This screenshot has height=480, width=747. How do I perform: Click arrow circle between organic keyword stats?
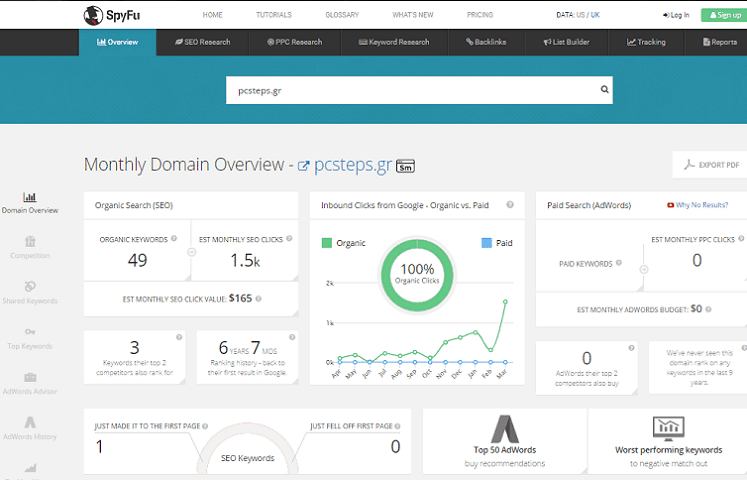(x=192, y=252)
